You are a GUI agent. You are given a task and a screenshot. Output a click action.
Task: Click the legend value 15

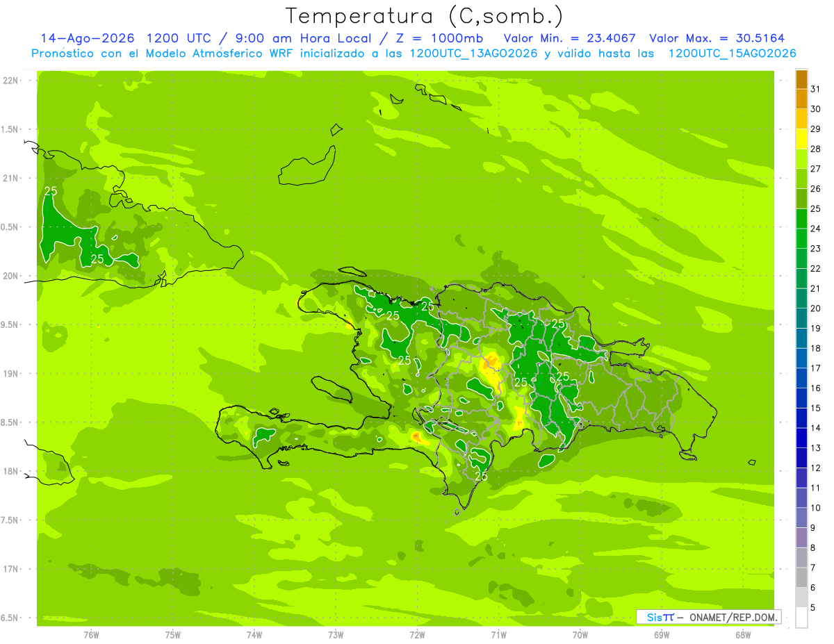(x=816, y=408)
